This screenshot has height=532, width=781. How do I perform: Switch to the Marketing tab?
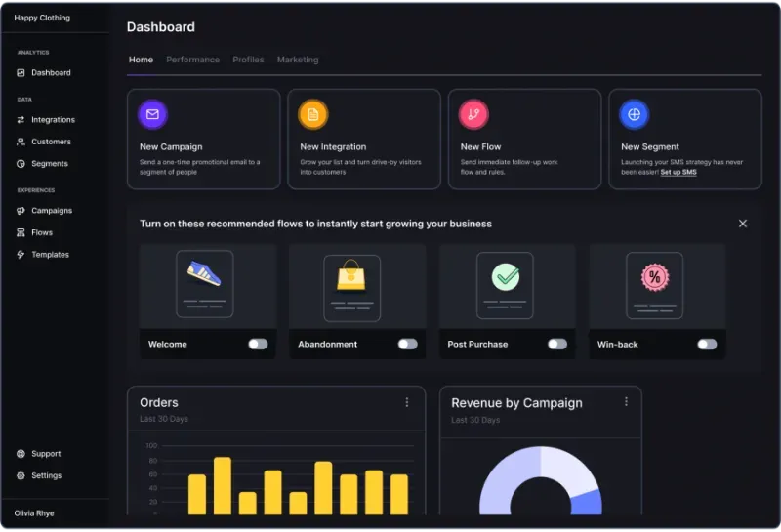[x=298, y=60]
